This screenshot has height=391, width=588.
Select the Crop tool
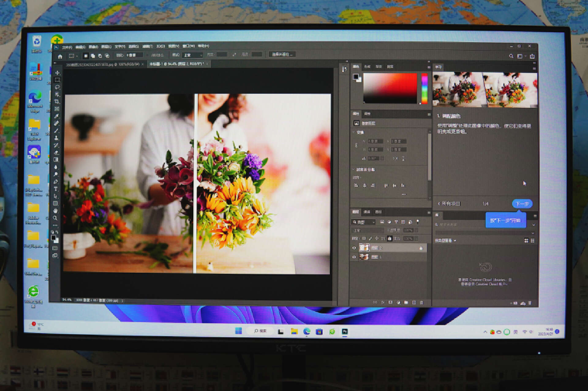(x=57, y=102)
